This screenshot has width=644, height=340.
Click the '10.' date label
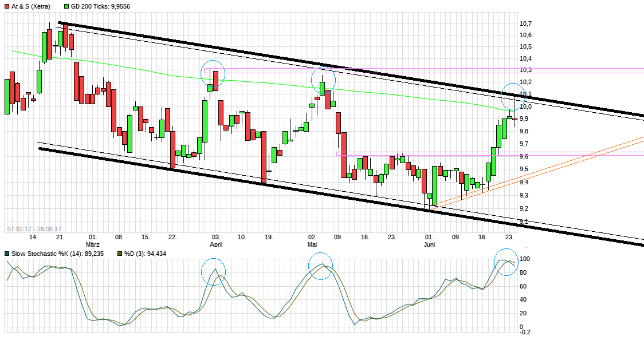coord(242,238)
